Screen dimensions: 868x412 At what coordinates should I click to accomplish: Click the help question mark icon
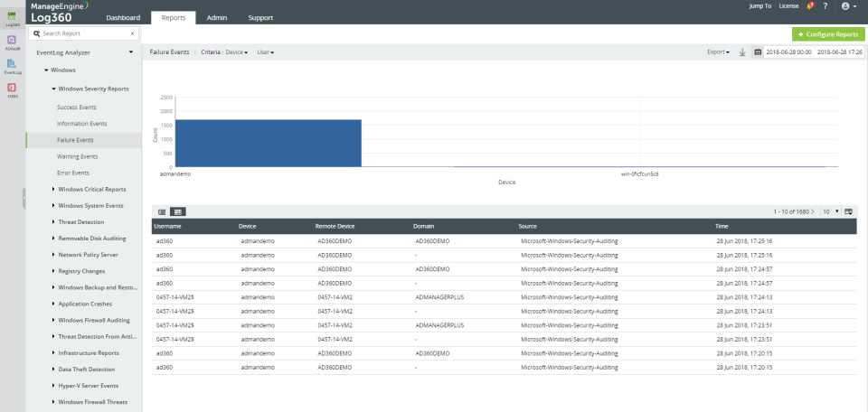click(x=826, y=6)
